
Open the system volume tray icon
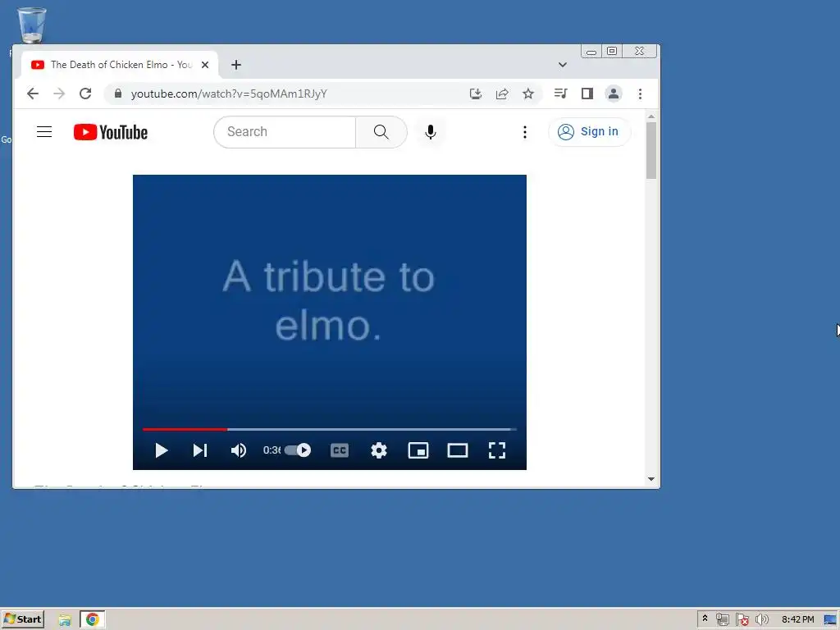pyautogui.click(x=762, y=620)
